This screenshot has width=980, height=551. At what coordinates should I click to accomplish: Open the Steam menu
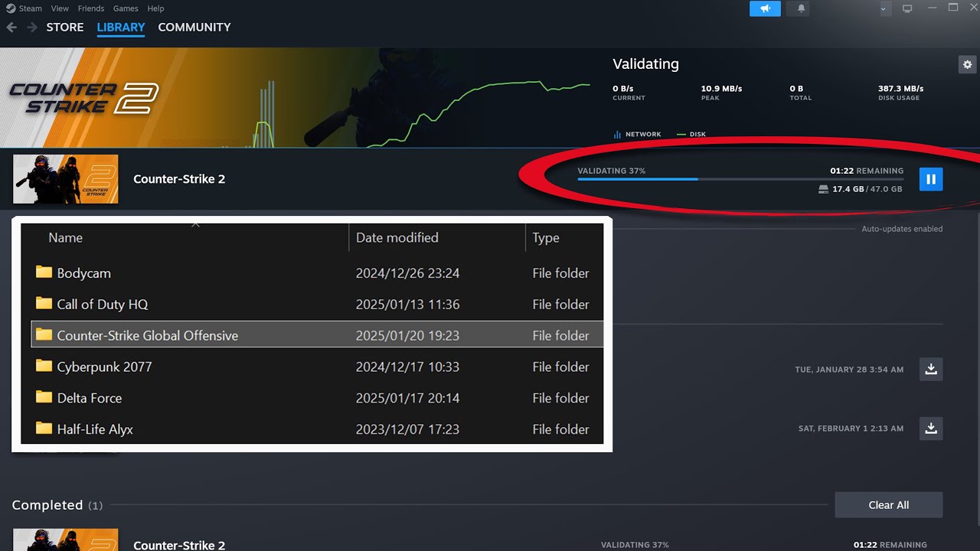point(31,8)
